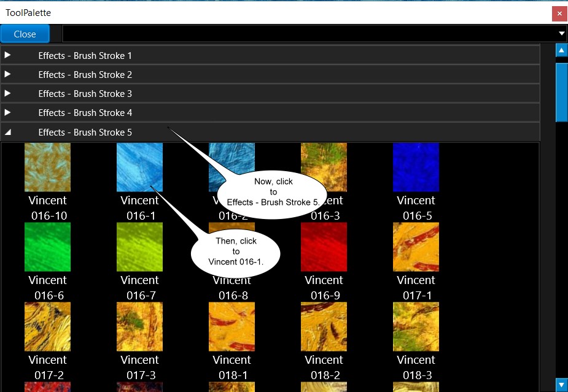Pick the Vincent 017-3 thumbnail
568x392 pixels.
139,326
